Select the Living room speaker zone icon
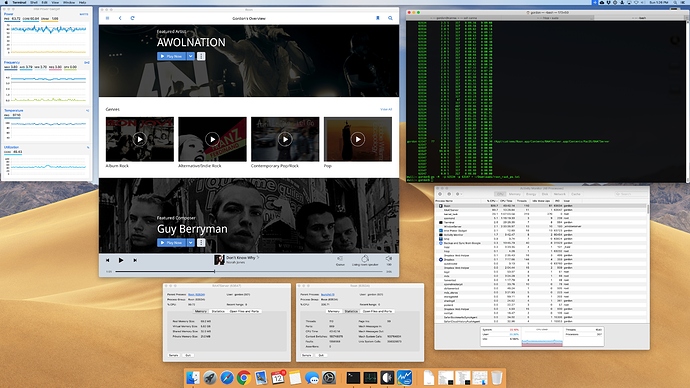Screen dimensions: 690x388 365,260
